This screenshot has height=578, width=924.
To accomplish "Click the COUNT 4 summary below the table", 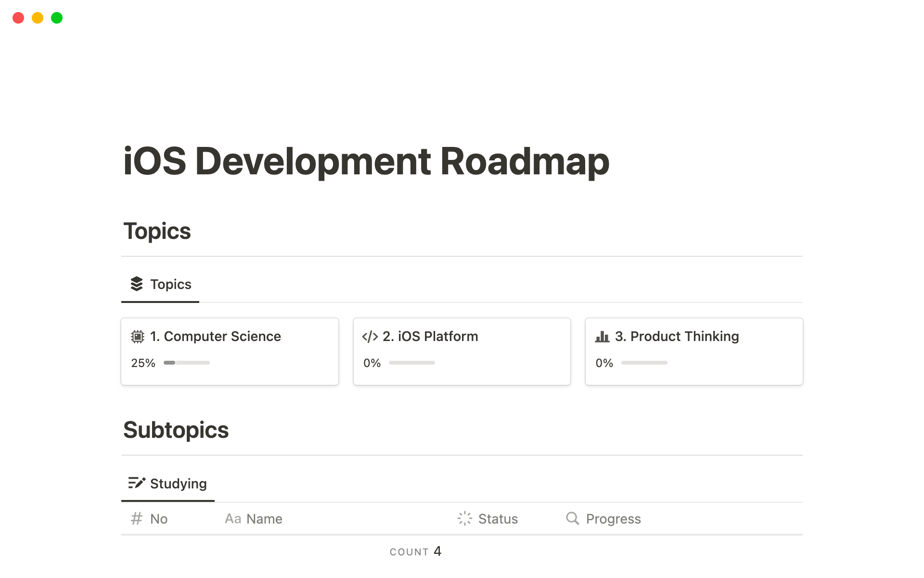I will coord(416,552).
